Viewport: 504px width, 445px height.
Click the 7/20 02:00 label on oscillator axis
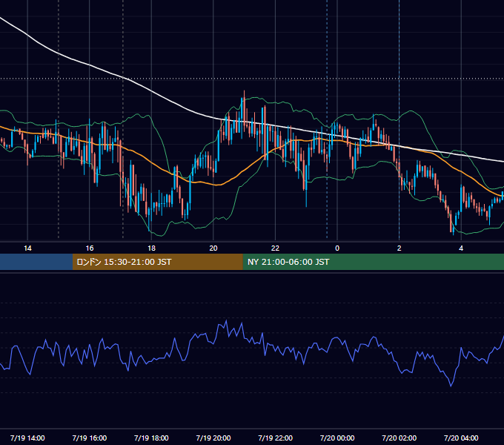click(x=399, y=438)
